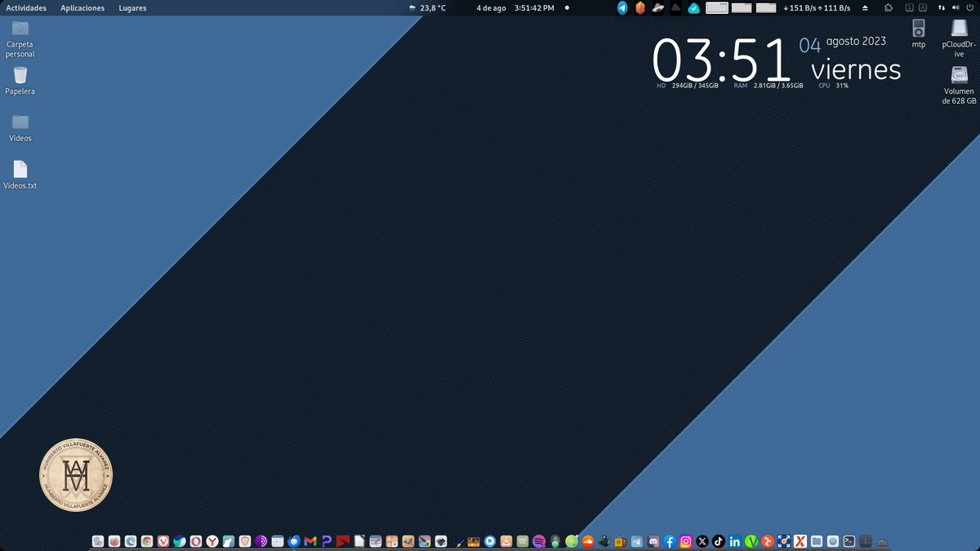Viewport: 980px width, 551px height.
Task: Launch VLC media player from the dock
Action: (x=506, y=541)
